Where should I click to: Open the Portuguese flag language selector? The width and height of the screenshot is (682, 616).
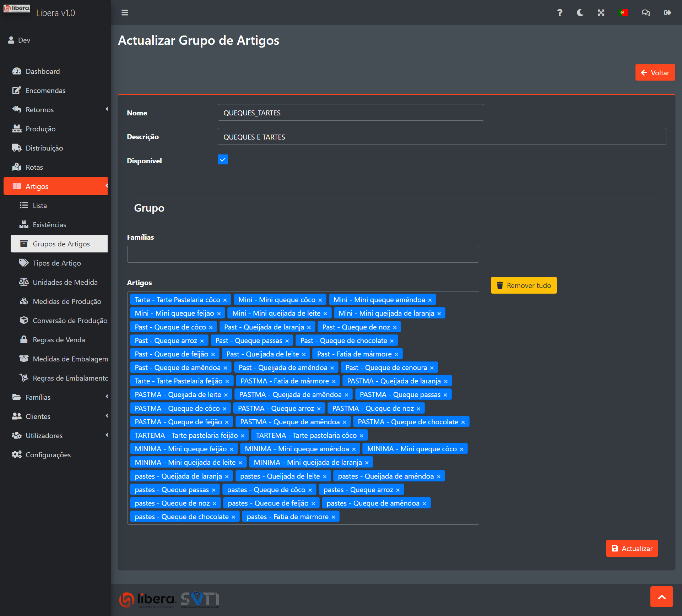coord(623,13)
